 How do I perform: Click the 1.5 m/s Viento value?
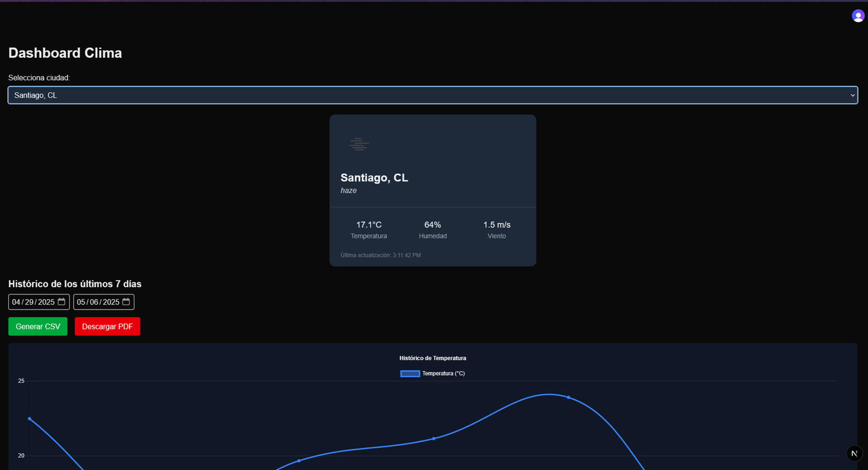click(496, 224)
